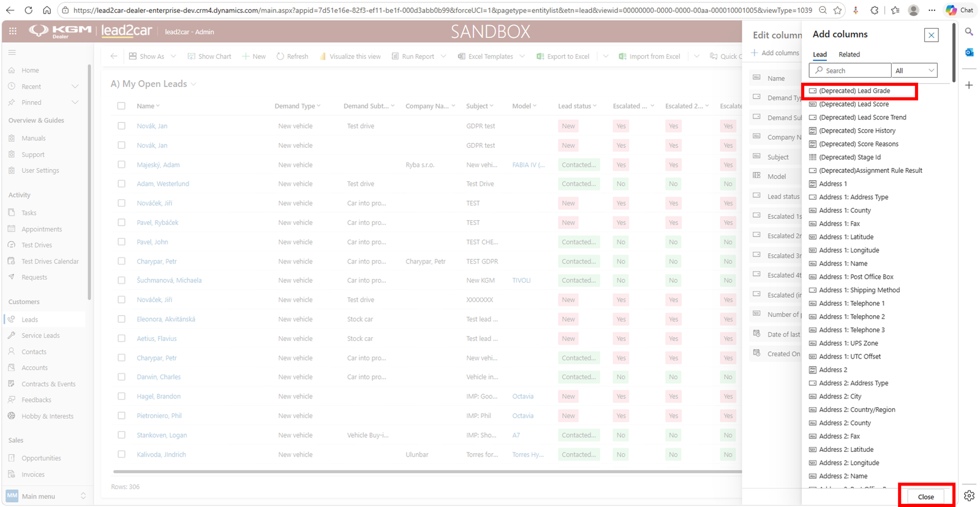Toggle the hamburger navigation menu
This screenshot has height=507, width=980.
(12, 53)
